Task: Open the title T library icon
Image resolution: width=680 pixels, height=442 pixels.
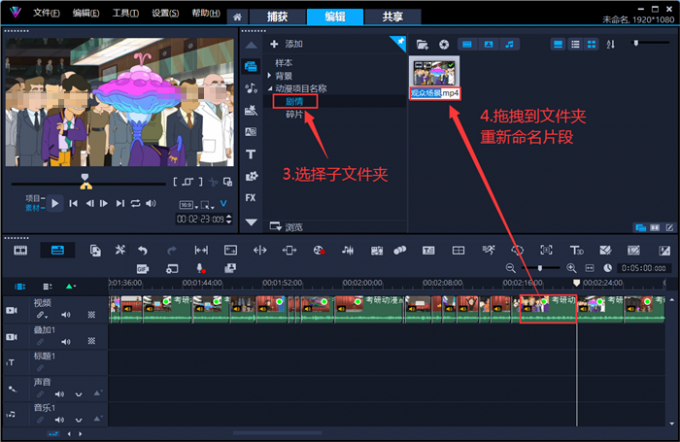Action: 251,154
